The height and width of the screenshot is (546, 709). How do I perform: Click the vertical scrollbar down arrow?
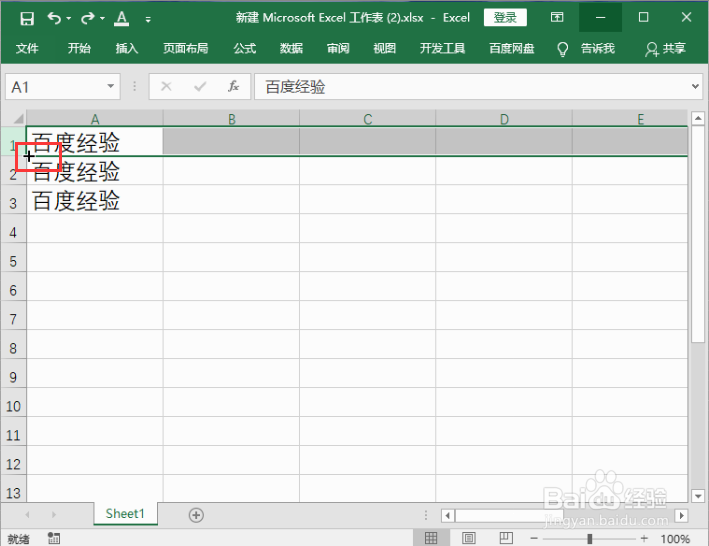698,495
